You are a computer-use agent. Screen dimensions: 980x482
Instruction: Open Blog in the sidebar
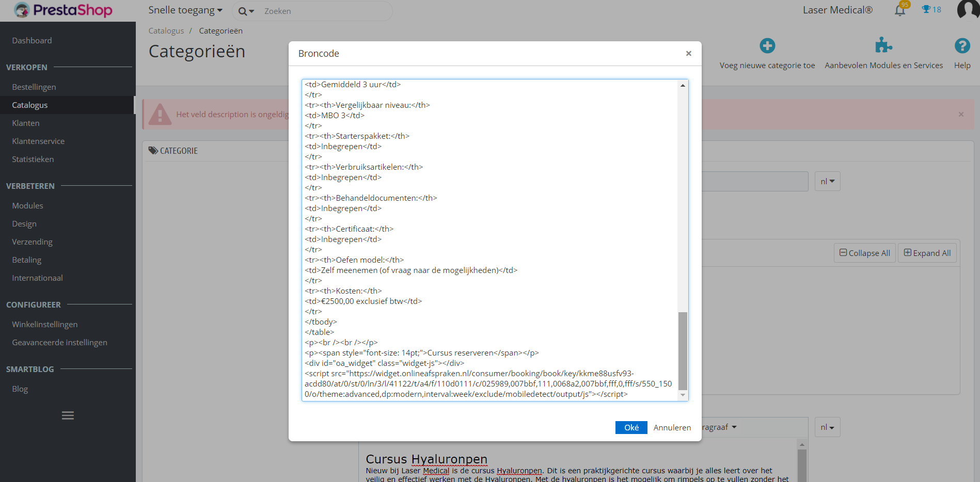click(x=20, y=389)
